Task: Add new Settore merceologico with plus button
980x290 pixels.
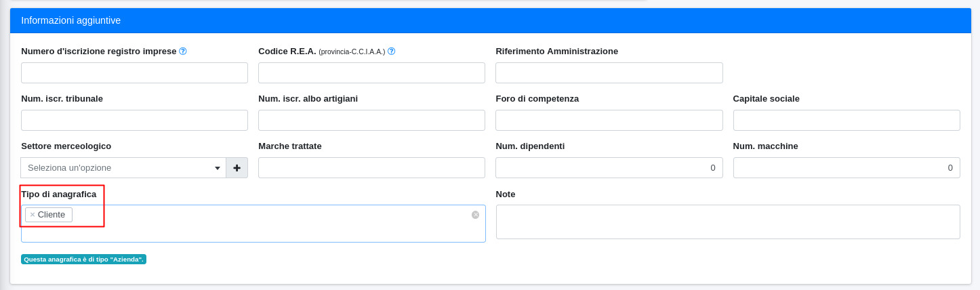Action: pos(237,168)
